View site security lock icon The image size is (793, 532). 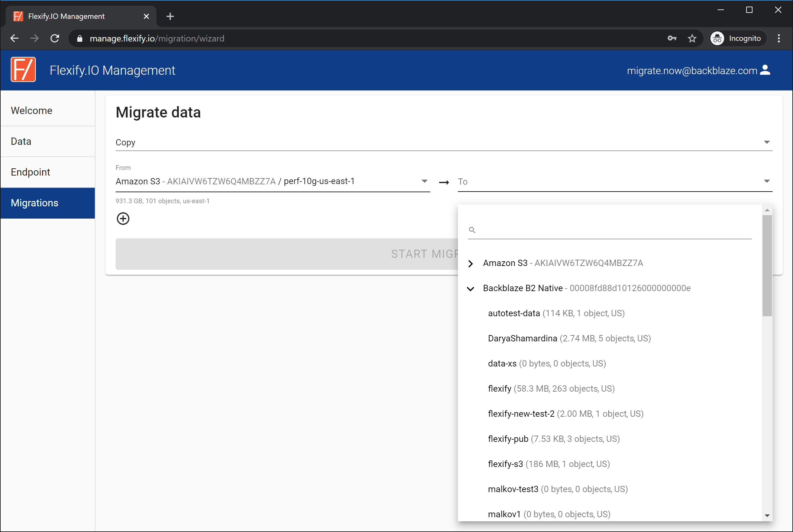pos(80,39)
